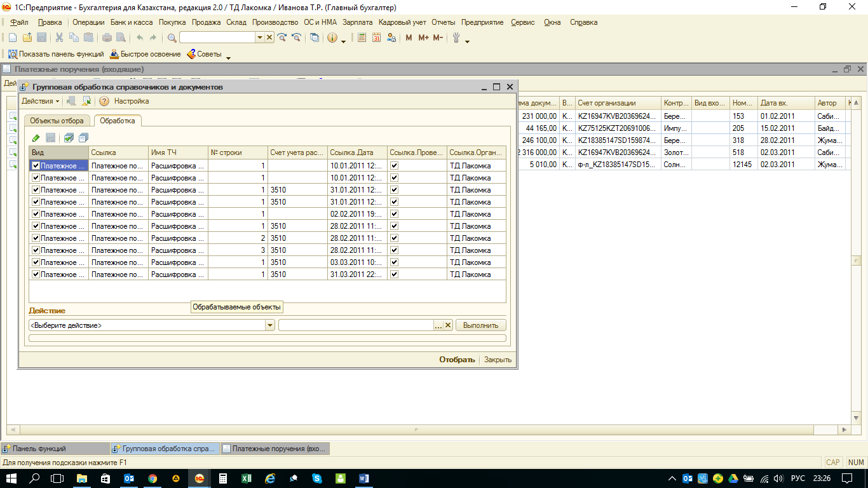Screen dimensions: 868x488
Task: Expand the search field dropdown arrow
Action: [259, 38]
